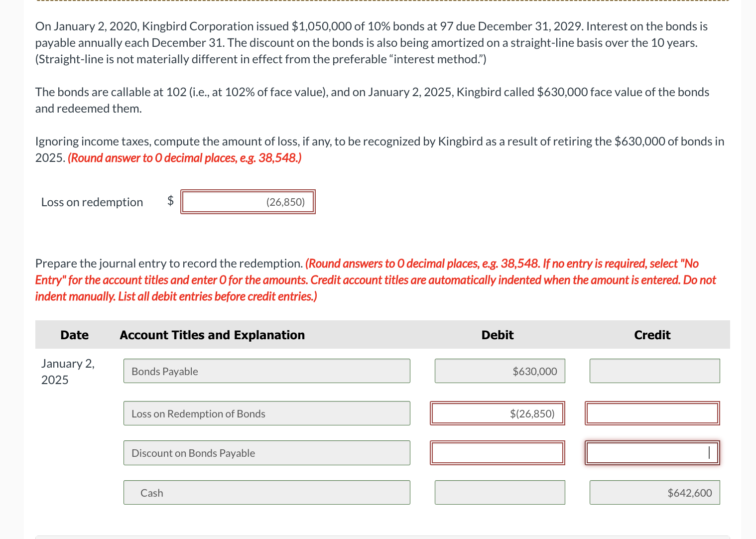The width and height of the screenshot is (756, 539).
Task: Click the credit field showing $642,600
Action: (654, 492)
